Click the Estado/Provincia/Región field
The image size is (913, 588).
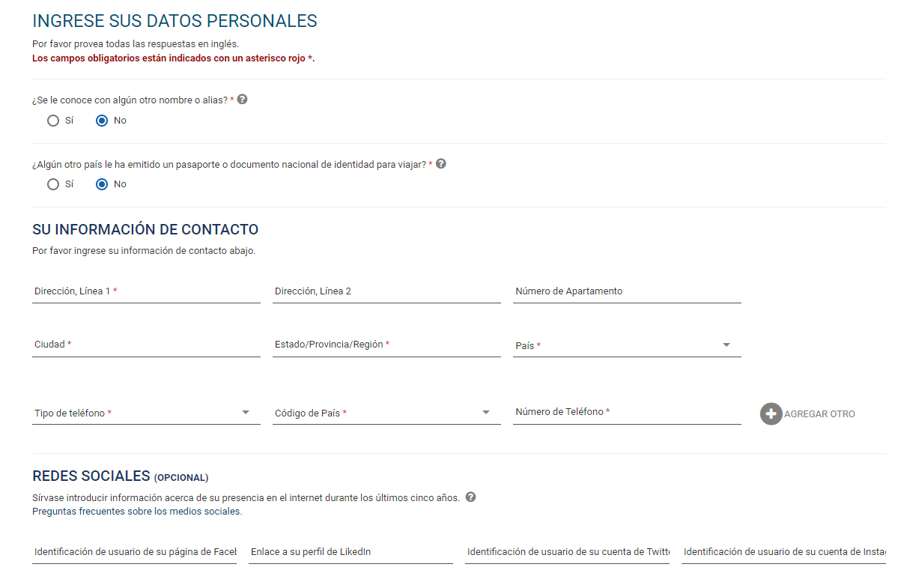[x=386, y=345]
